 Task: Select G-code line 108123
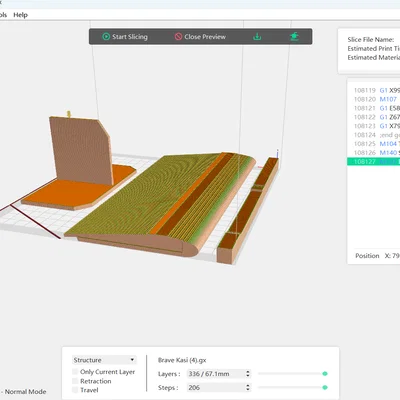374,126
